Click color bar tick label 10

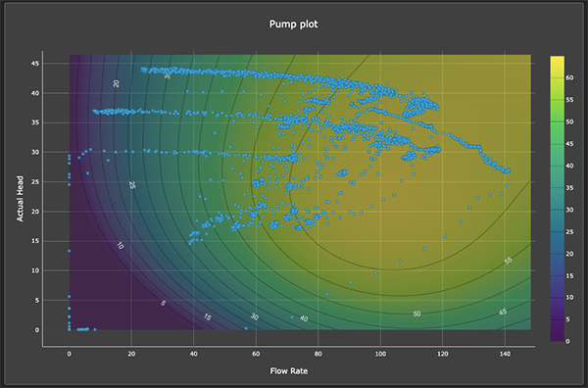(569, 297)
